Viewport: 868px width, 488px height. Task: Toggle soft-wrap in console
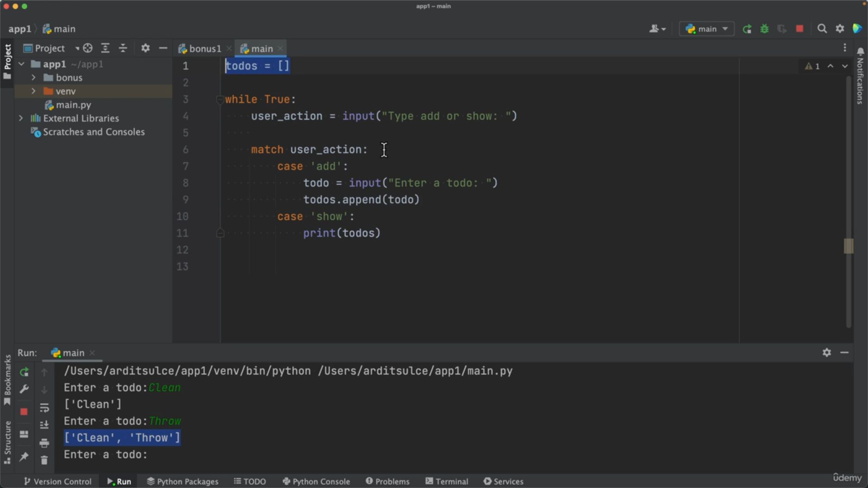[44, 408]
